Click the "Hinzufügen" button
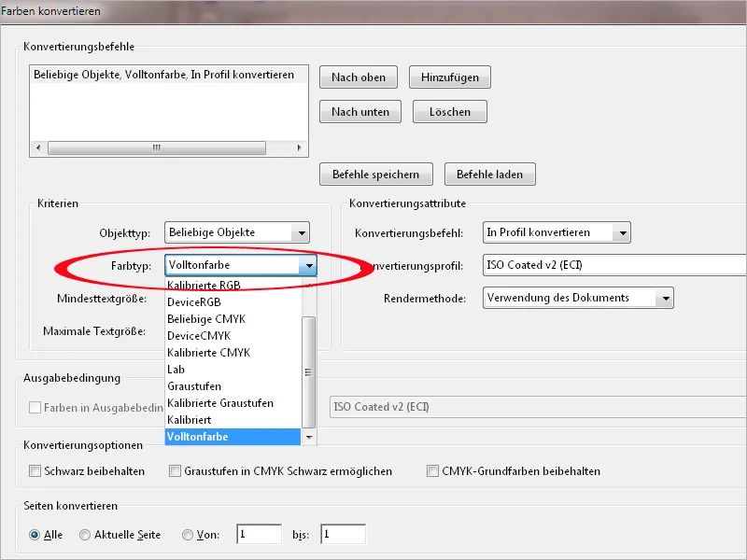The height and width of the screenshot is (560, 747). pos(451,77)
